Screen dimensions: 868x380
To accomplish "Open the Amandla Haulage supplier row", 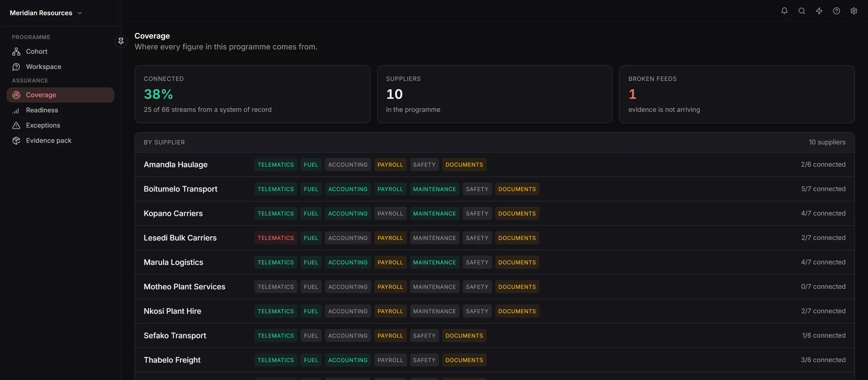I will pyautogui.click(x=494, y=165).
